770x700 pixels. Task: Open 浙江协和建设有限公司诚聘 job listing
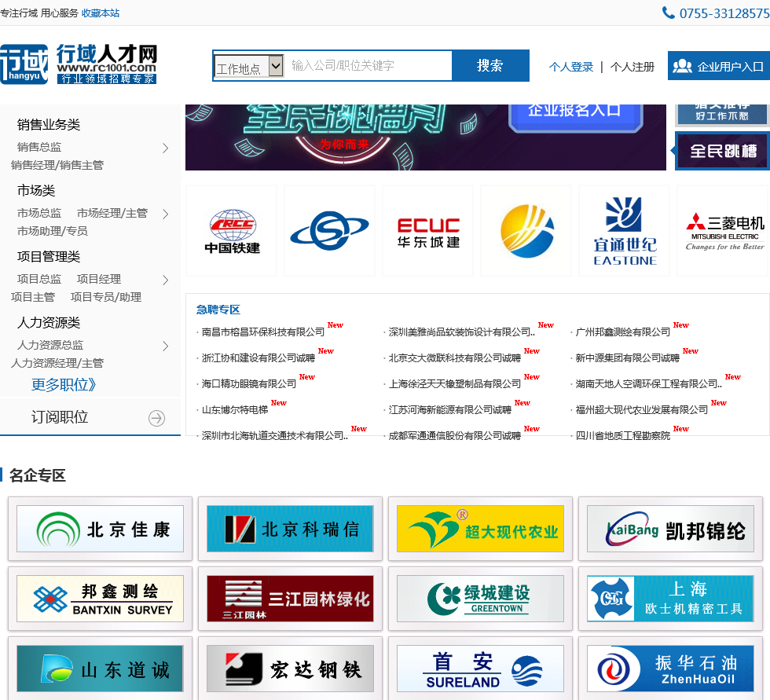258,357
